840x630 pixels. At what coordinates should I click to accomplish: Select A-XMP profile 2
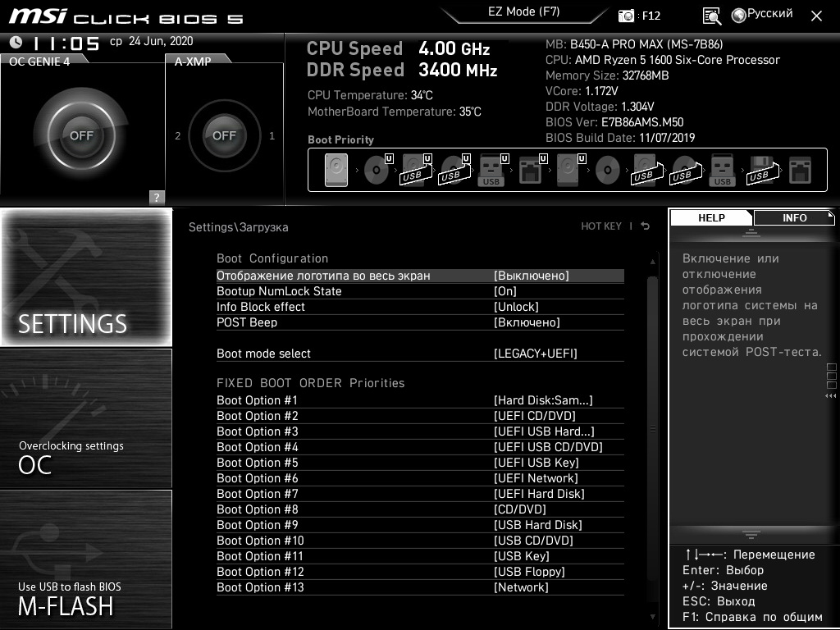(x=178, y=136)
